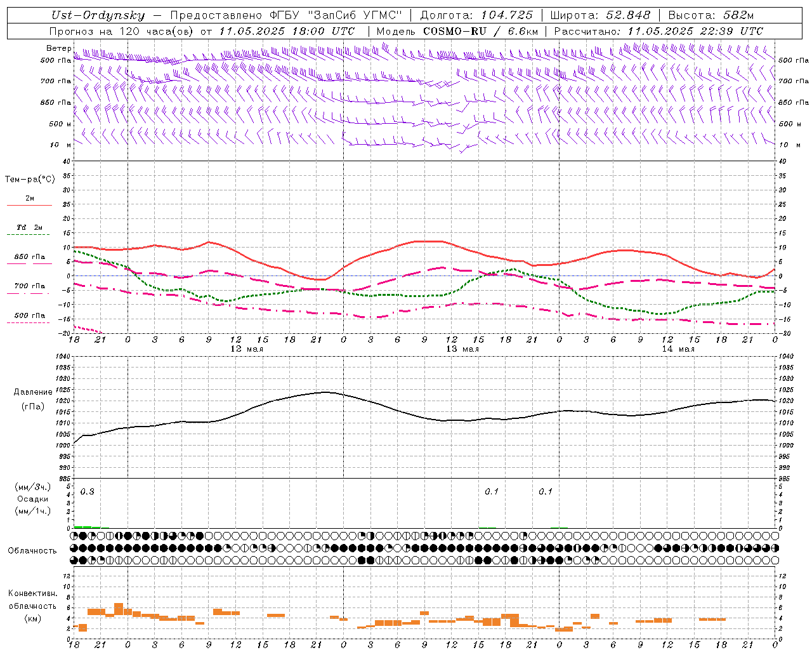The image size is (812, 650).
Task: Click the left 500 м wind level label
Action: click(60, 124)
